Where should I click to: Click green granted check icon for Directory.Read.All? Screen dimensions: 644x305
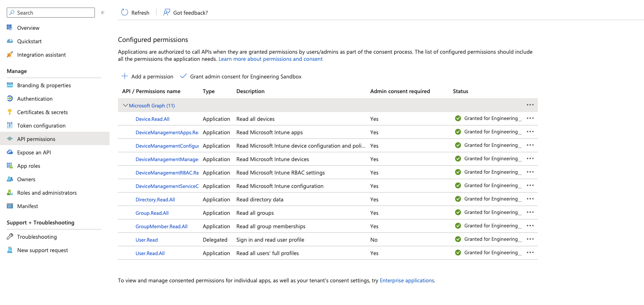pyautogui.click(x=458, y=199)
